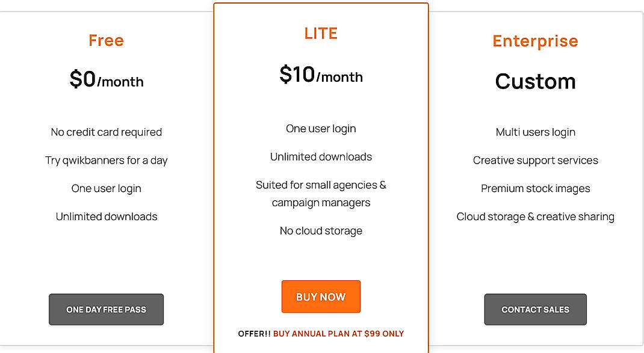Click the CONTACT SALES button

coord(535,309)
